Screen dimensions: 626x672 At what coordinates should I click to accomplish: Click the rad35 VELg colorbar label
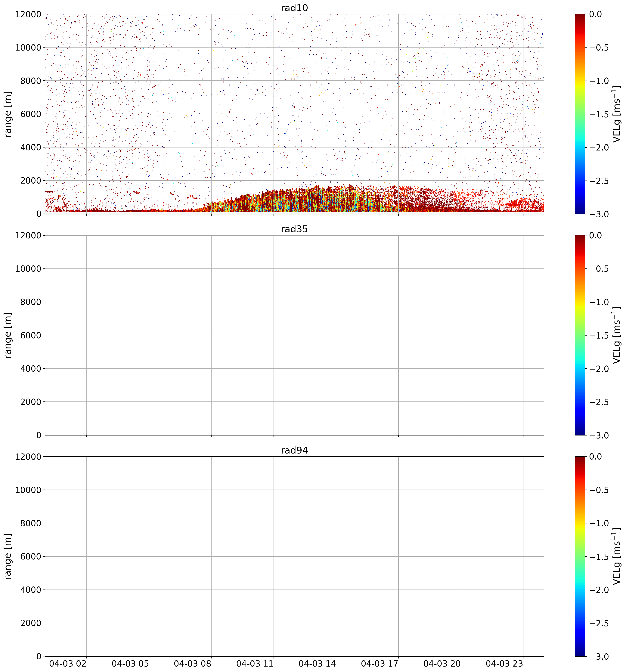click(617, 335)
